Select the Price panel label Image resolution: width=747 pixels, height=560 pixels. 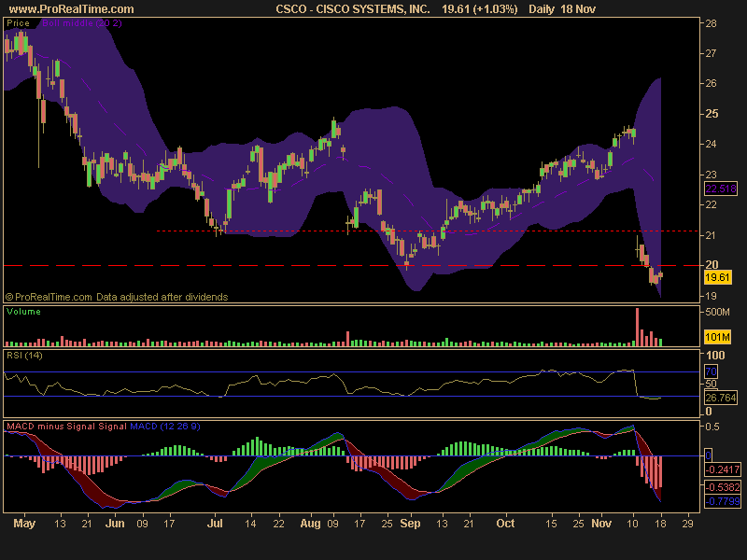(18, 22)
